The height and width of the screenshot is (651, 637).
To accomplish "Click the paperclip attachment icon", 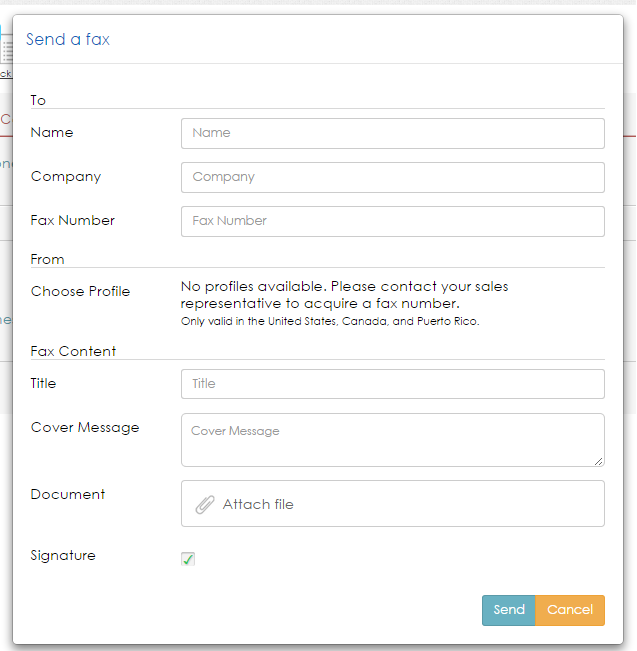I will click(x=204, y=505).
